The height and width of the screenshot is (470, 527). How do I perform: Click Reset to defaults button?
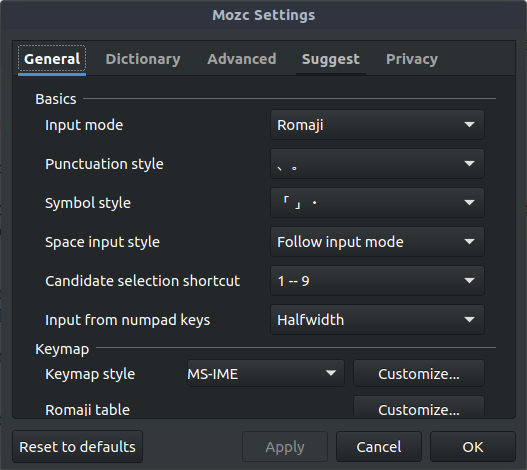tap(77, 447)
